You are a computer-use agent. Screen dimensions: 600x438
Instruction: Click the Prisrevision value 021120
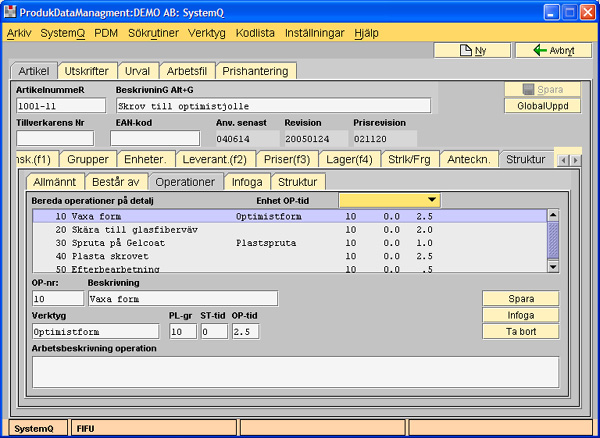click(x=385, y=139)
